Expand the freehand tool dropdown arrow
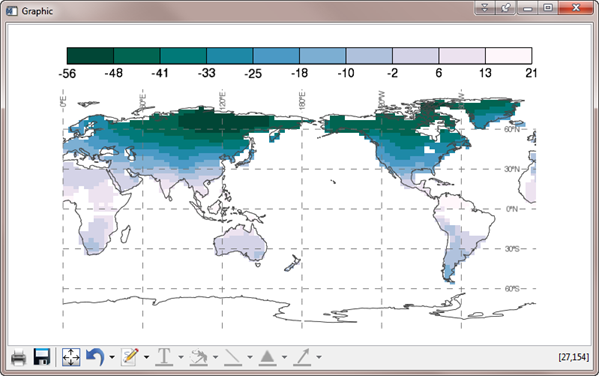Viewport: 599px width, 376px height. point(215,357)
